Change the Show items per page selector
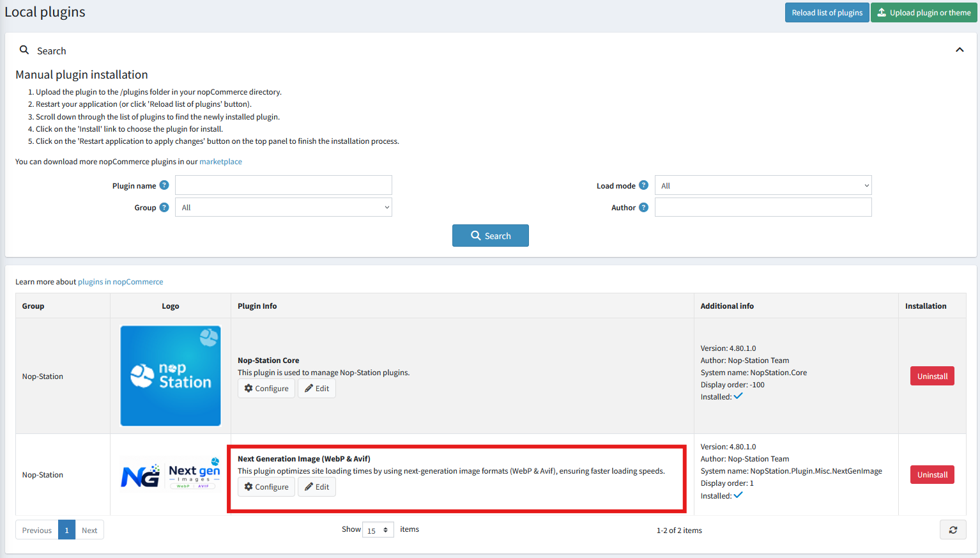The image size is (980, 558). click(x=378, y=530)
